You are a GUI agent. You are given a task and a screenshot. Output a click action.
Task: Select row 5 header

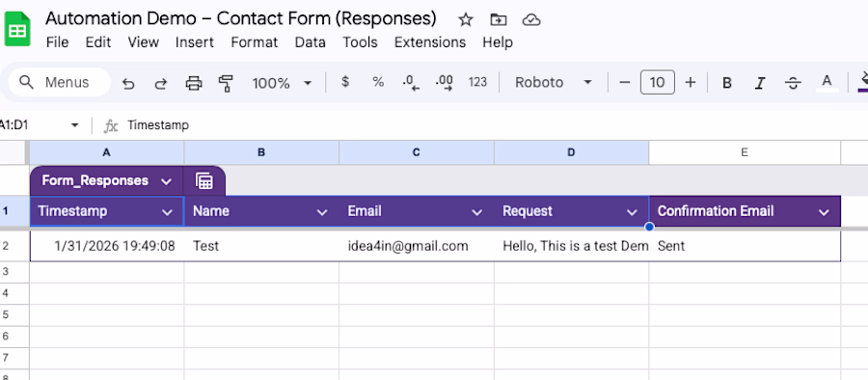[14, 314]
